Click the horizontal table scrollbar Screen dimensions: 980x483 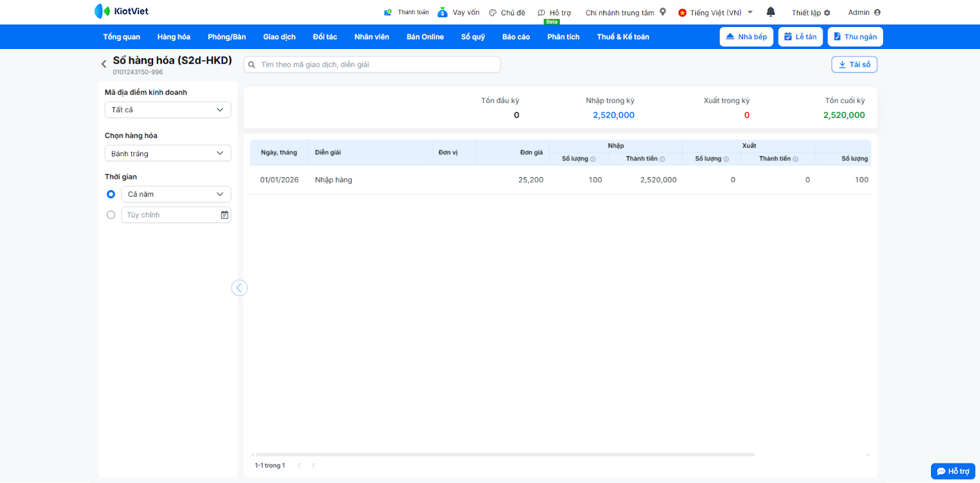tap(502, 455)
